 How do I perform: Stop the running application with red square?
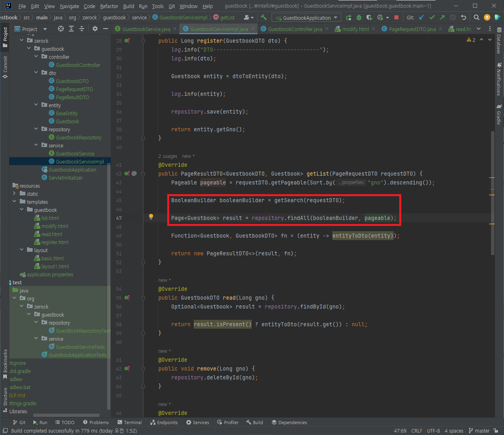point(396,17)
